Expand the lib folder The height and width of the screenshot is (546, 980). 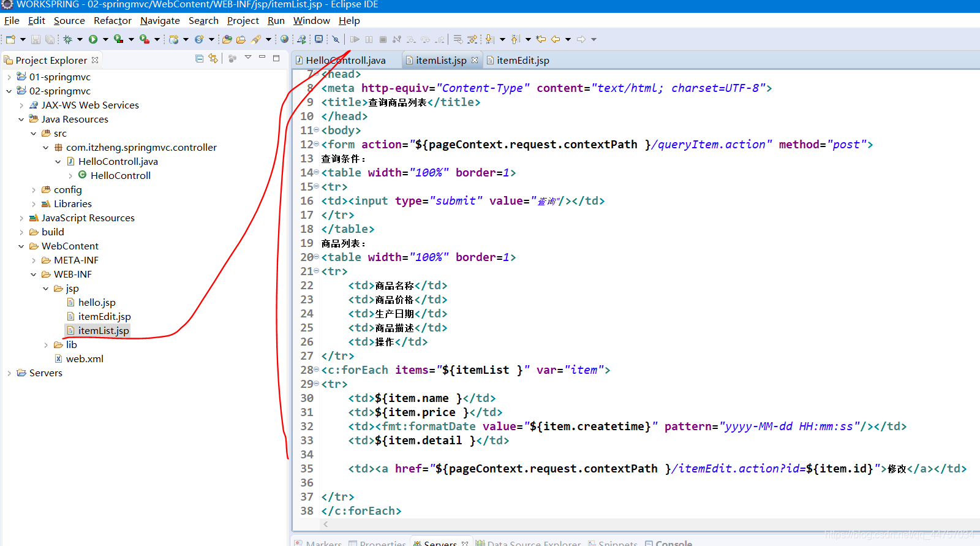(x=45, y=345)
